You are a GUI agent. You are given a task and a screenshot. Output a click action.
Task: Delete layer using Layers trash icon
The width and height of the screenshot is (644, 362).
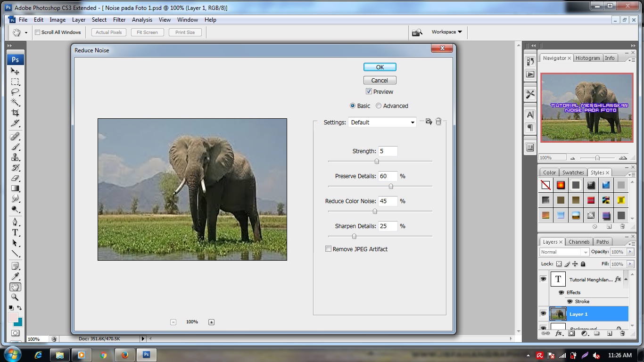(622, 333)
